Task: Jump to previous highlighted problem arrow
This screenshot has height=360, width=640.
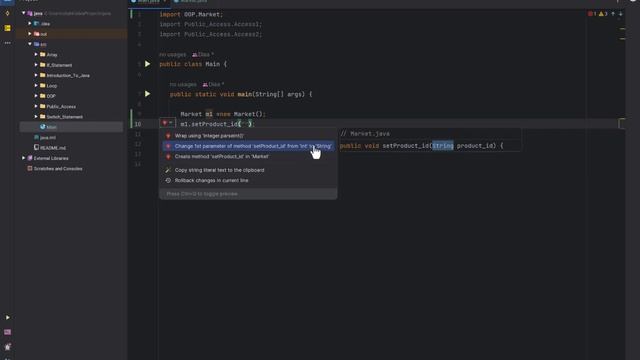Action: (613, 14)
